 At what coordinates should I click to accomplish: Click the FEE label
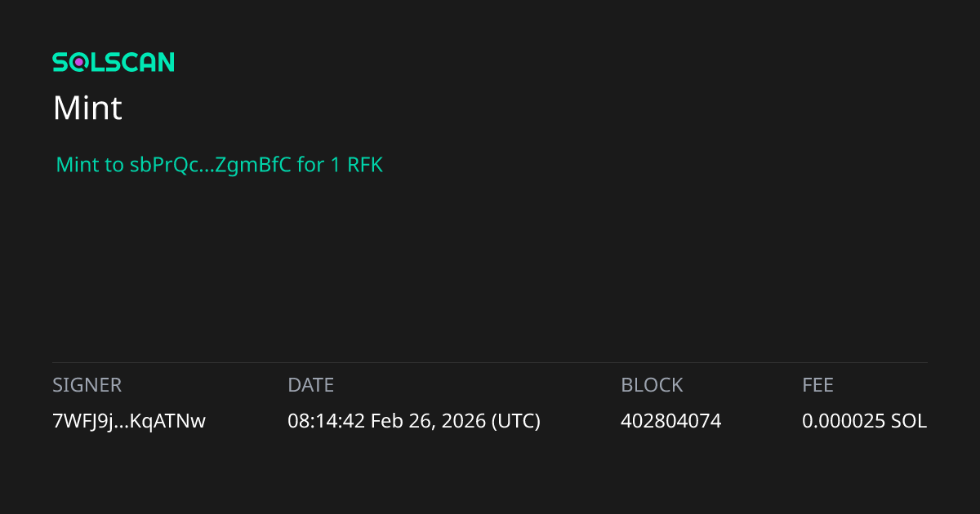click(x=817, y=385)
